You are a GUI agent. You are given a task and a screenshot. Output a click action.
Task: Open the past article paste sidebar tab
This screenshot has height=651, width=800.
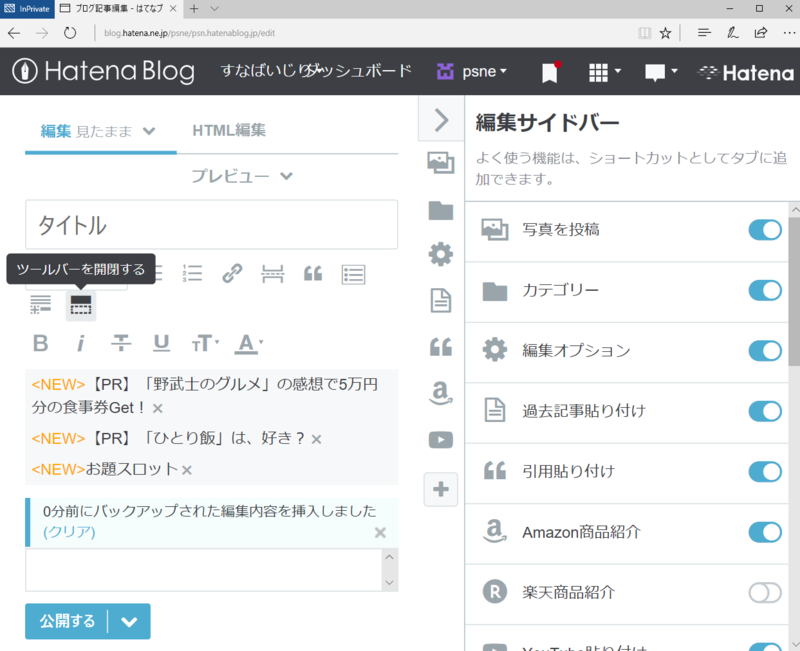point(441,300)
